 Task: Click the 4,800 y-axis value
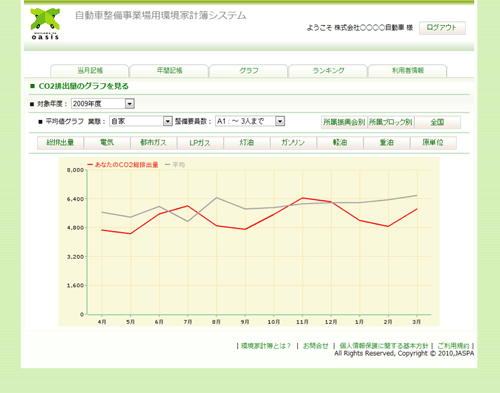point(75,228)
